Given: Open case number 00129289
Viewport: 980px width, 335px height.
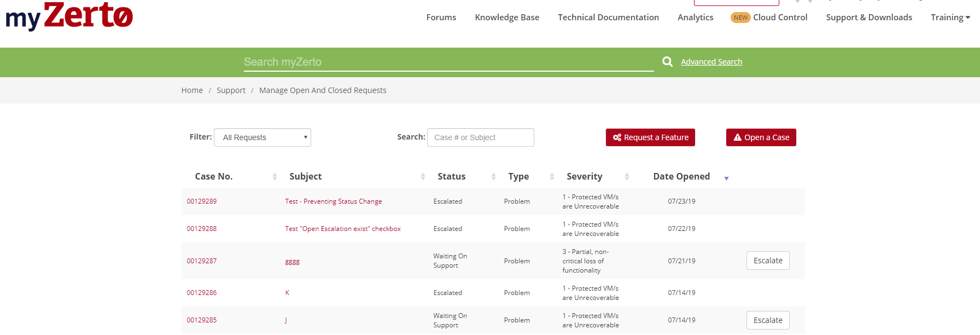Looking at the screenshot, I should 202,201.
